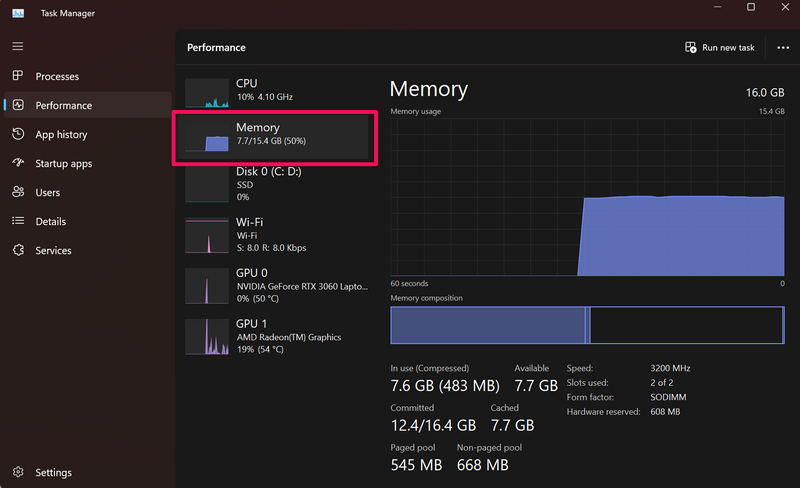
Task: Open the Details list icon
Action: (18, 221)
